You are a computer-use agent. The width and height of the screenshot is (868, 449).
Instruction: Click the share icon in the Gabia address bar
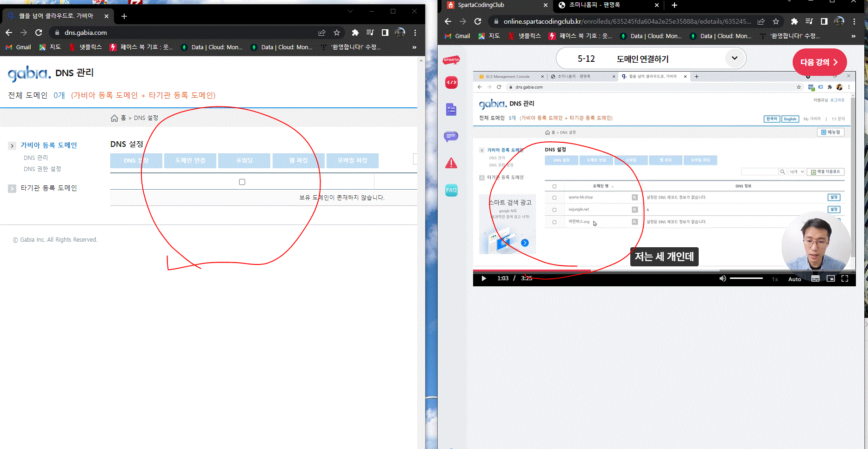coord(322,33)
